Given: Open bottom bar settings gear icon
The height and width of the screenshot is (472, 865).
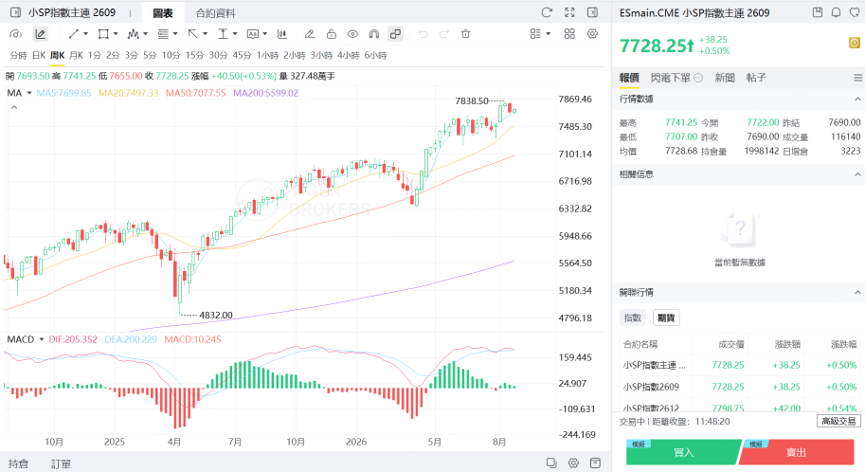Looking at the screenshot, I should pyautogui.click(x=574, y=463).
